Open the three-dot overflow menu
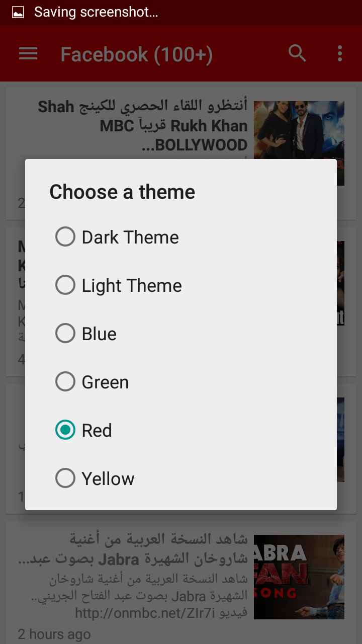The width and height of the screenshot is (362, 644). pyautogui.click(x=340, y=53)
